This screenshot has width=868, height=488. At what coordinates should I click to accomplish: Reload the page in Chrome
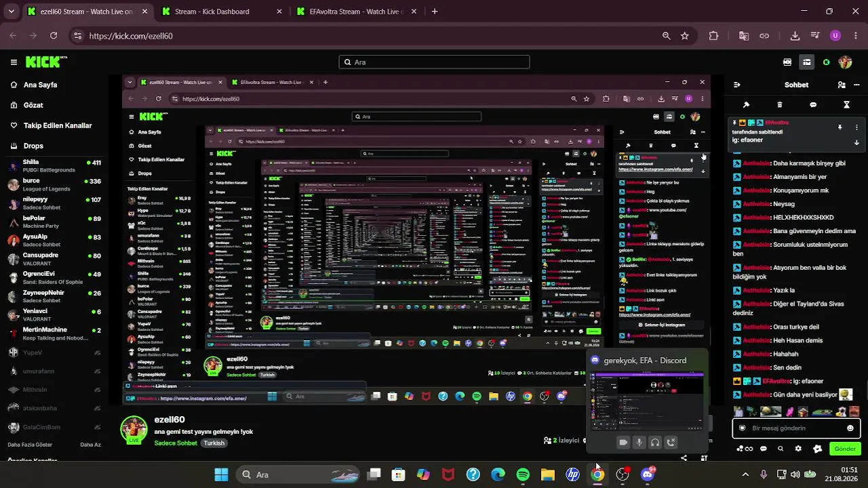coord(54,36)
